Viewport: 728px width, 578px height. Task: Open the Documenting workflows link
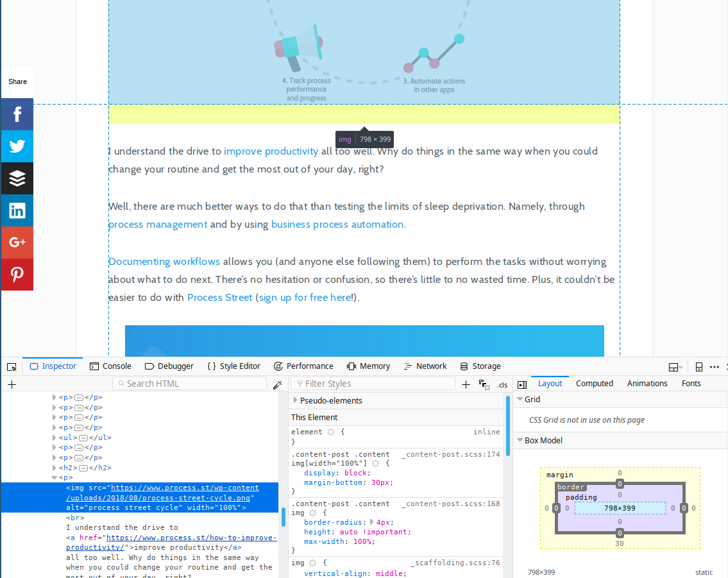pyautogui.click(x=164, y=262)
